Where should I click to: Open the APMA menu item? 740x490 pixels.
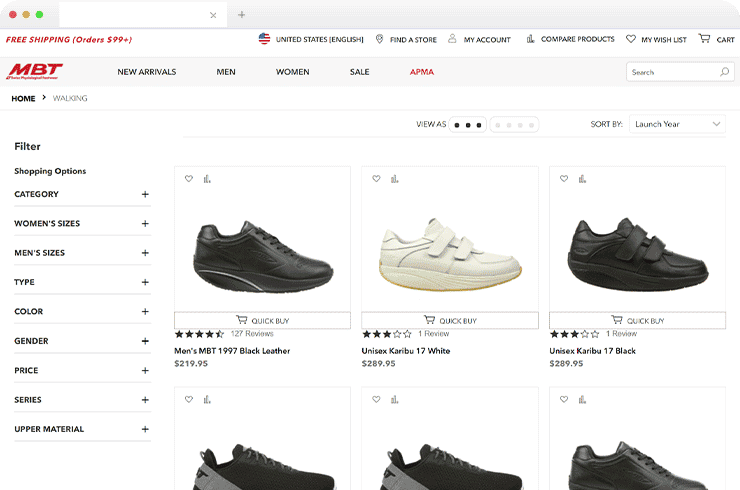pos(421,72)
